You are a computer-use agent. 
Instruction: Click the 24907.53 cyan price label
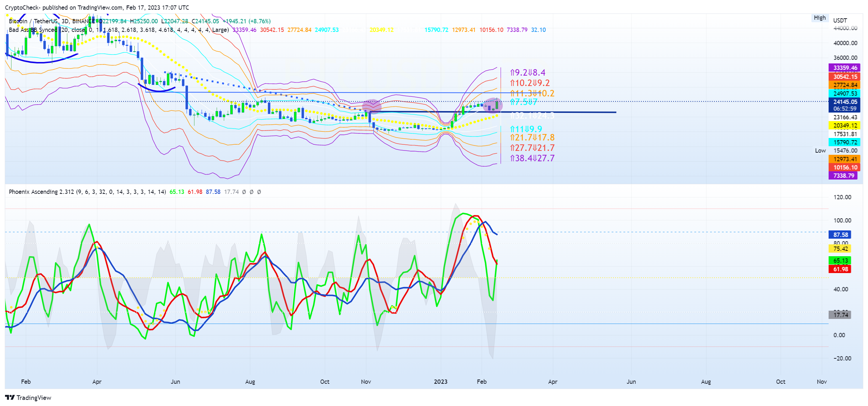click(x=844, y=94)
